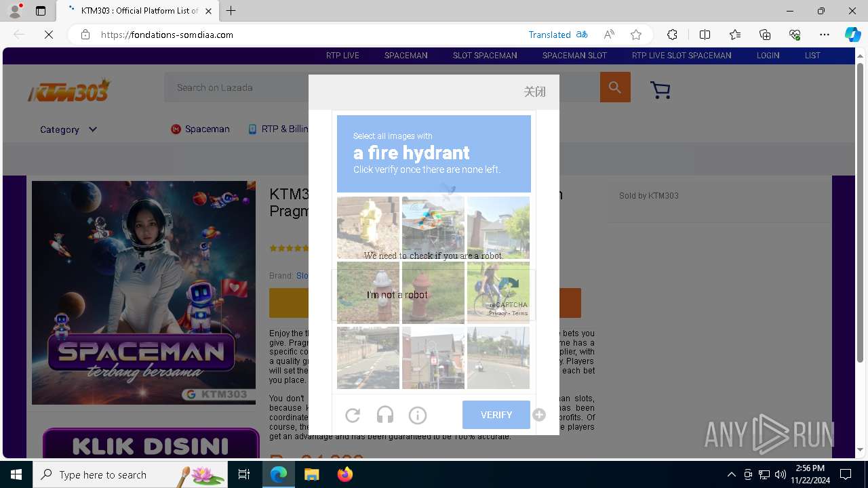Open Browser essentials heart icon
This screenshot has height=488, width=868.
pyautogui.click(x=795, y=35)
